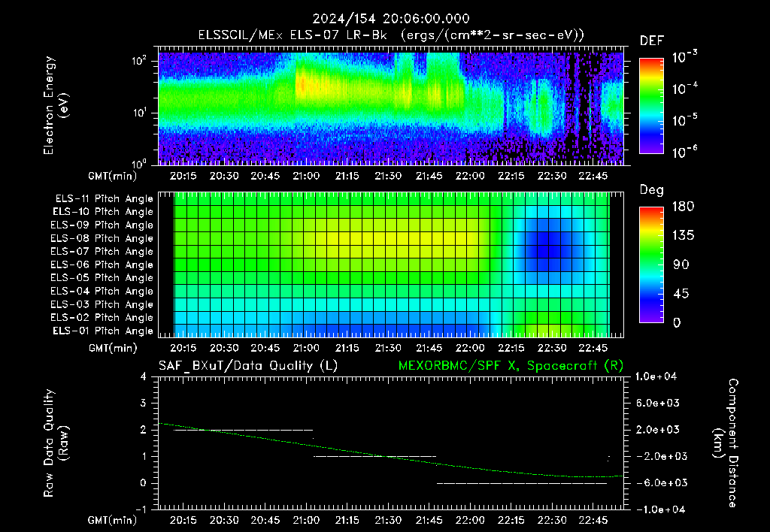
Task: Select ELS-07 Pitch Angle row label
Action: tap(102, 251)
